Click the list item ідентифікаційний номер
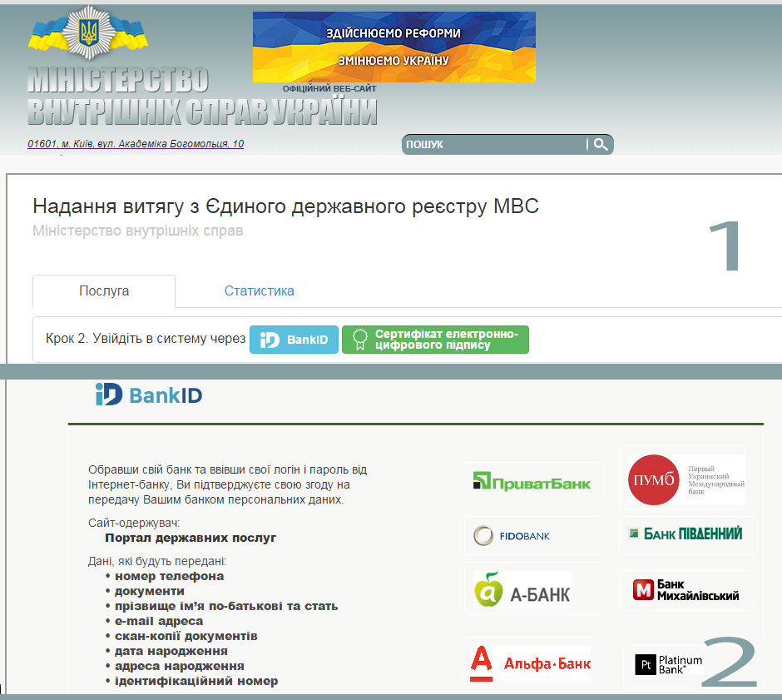This screenshot has width=782, height=700. point(196,681)
